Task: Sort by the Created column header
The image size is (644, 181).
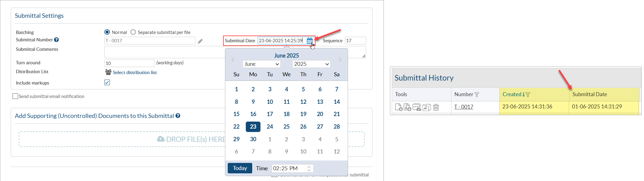Action: point(512,94)
